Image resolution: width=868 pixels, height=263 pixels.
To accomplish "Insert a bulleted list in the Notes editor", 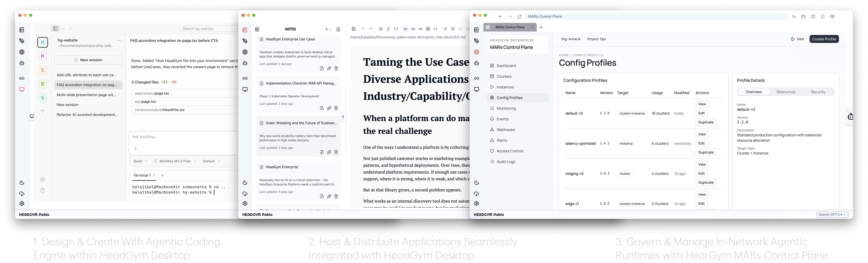I will [x=445, y=29].
